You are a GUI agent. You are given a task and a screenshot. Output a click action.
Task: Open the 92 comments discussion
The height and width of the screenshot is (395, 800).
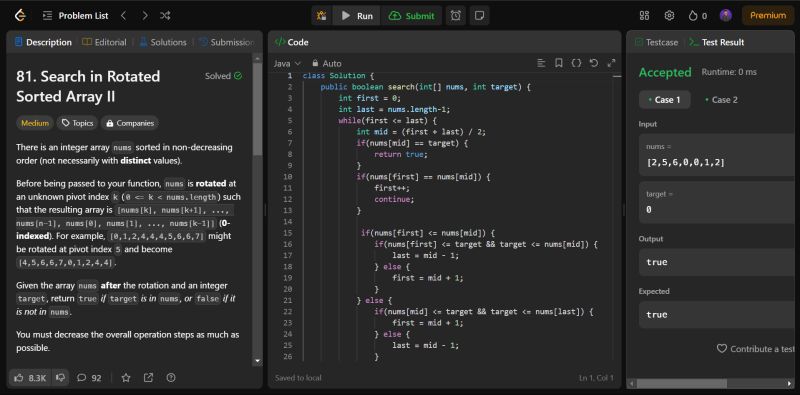click(89, 378)
